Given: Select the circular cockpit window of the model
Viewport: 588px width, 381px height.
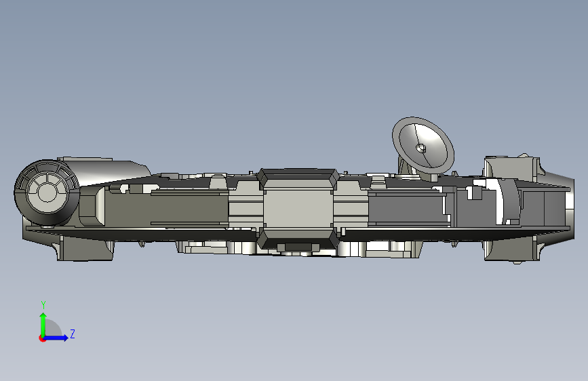Looking at the screenshot, I should (x=47, y=193).
